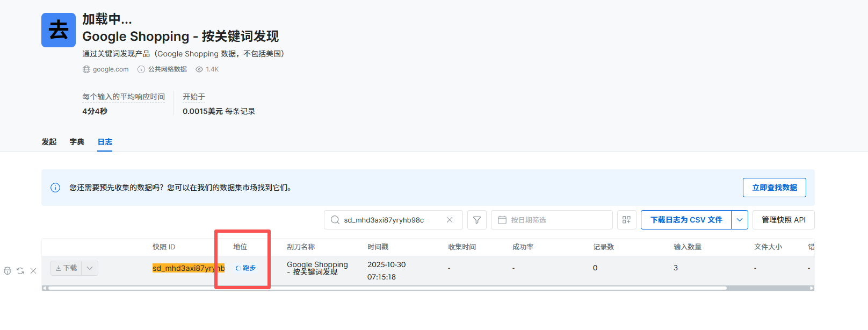This screenshot has height=330, width=868.
Task: Click the 文件大小 column header
Action: 768,247
